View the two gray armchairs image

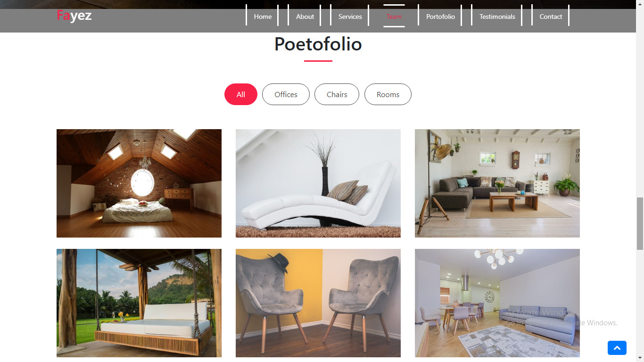click(318, 303)
